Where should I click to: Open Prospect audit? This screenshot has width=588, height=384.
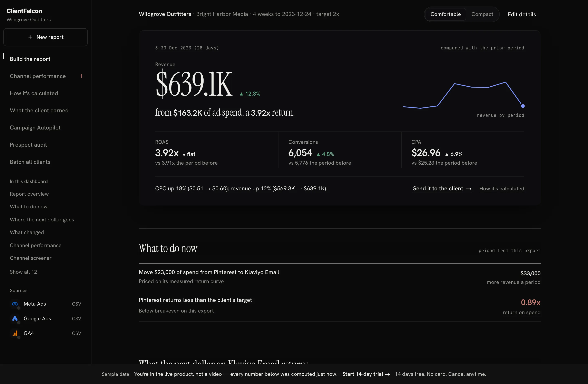click(46, 145)
